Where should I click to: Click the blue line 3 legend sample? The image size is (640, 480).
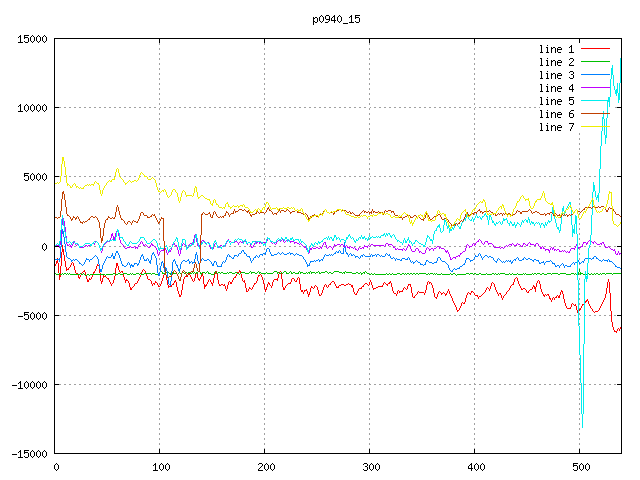tap(596, 75)
